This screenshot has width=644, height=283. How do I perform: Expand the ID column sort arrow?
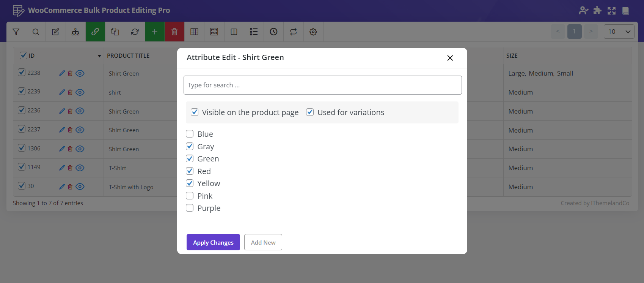click(99, 56)
